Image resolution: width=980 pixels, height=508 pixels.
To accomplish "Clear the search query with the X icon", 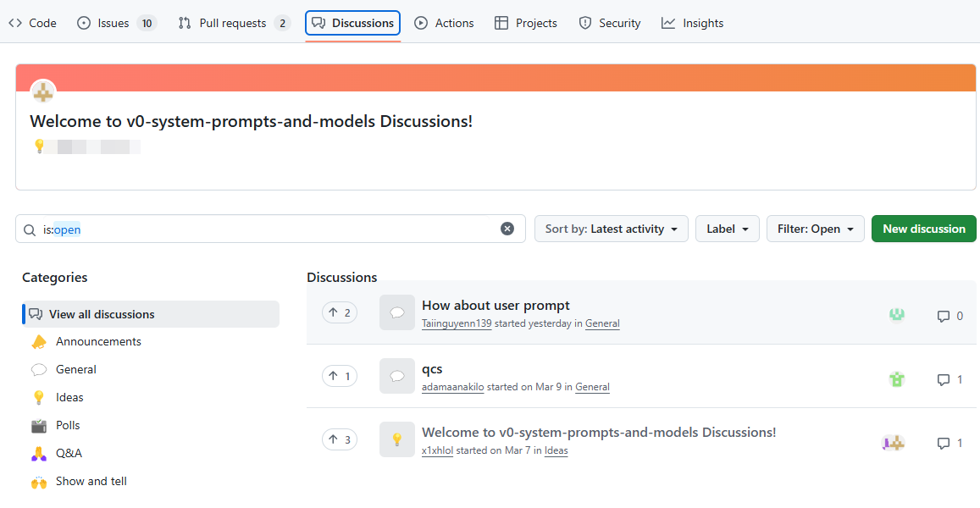I will click(507, 228).
